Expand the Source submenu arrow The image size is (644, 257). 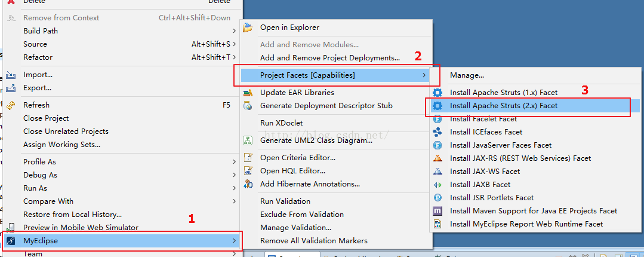click(x=234, y=44)
